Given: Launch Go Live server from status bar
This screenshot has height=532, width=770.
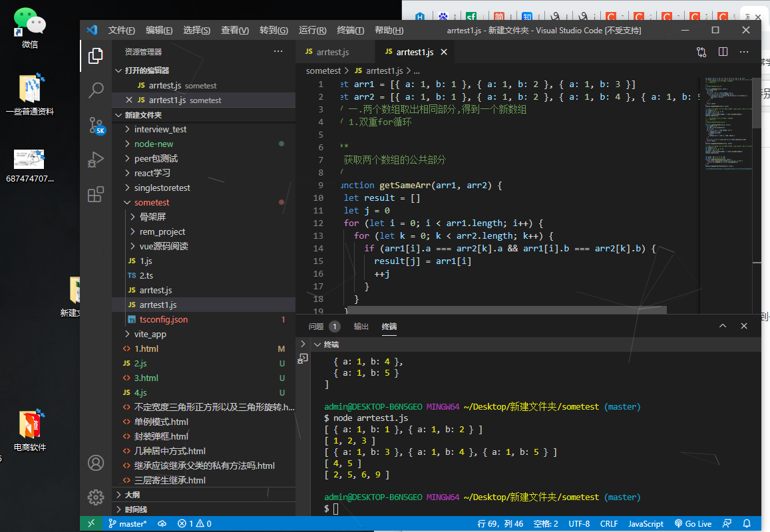Looking at the screenshot, I should [693, 523].
